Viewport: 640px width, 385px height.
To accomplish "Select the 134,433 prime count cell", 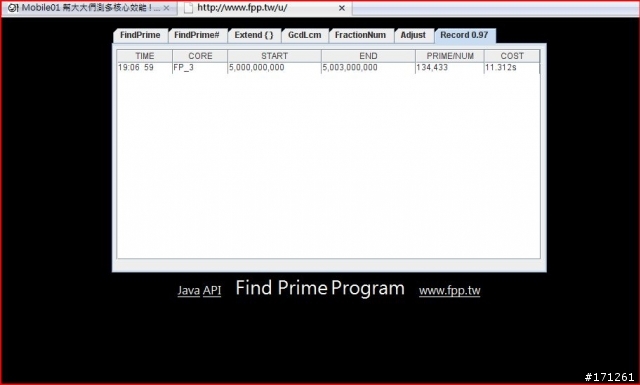I will coord(450,68).
